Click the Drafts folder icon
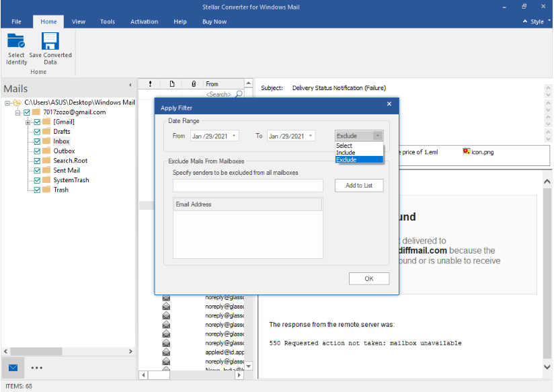 coord(46,131)
